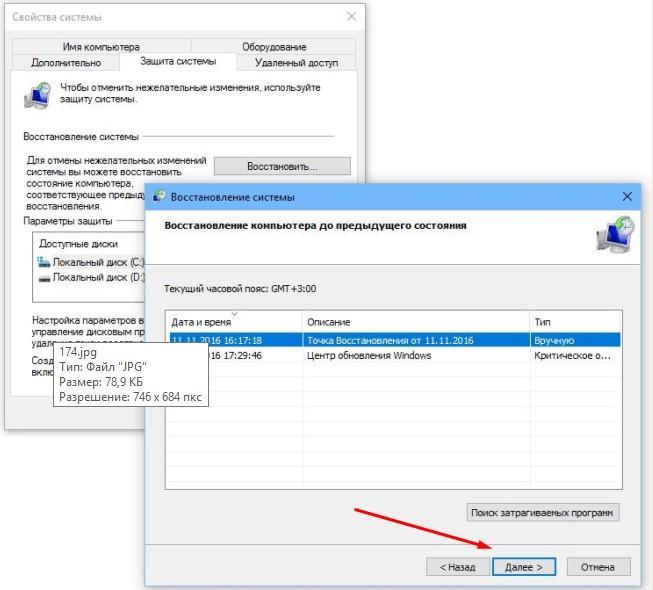Cancel the restore wizard with Отмена
Viewport: 653px width, 590px height.
point(598,567)
